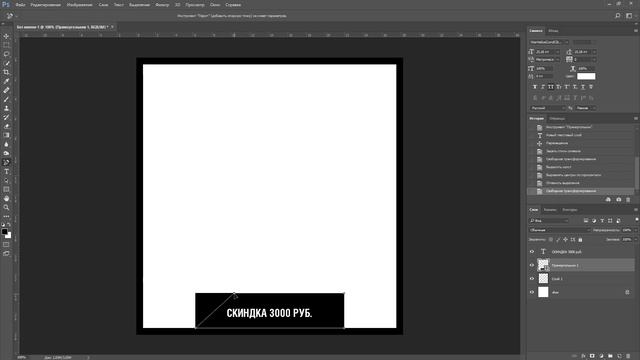The width and height of the screenshot is (640, 360).
Task: Switch to the Абзац tab
Action: pos(553,31)
